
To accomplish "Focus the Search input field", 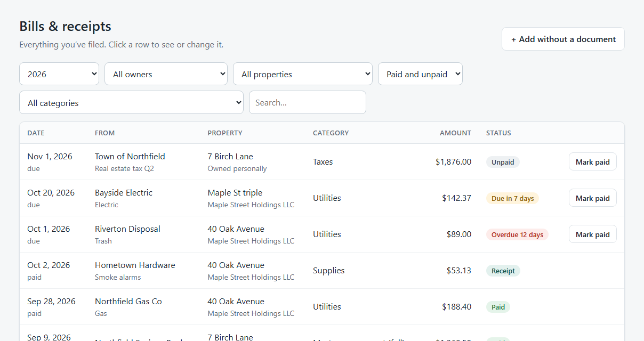I will point(308,102).
